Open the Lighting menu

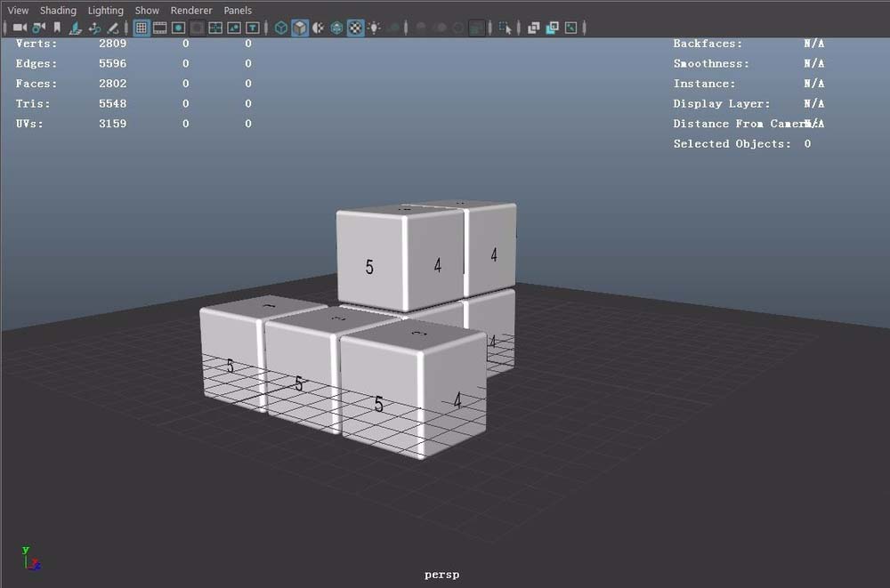coord(105,10)
